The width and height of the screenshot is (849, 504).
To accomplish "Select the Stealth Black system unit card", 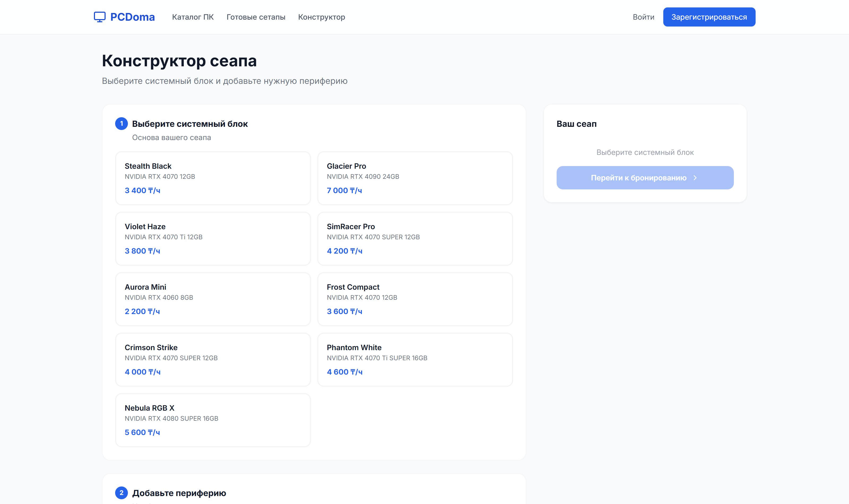I will (x=213, y=178).
